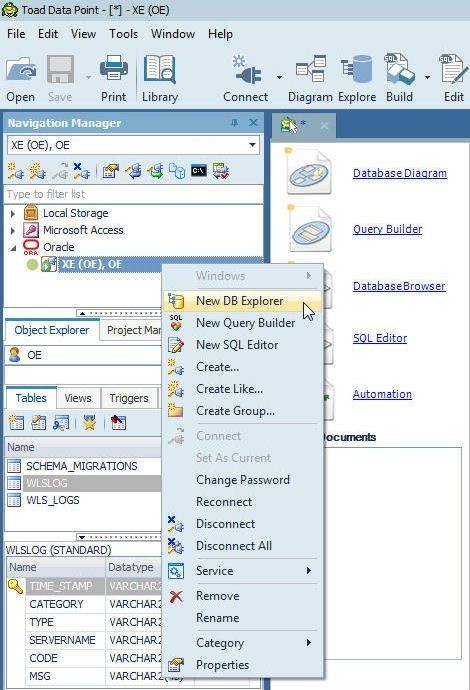The image size is (470, 690).
Task: Select the SERVERNAME column row
Action: pyautogui.click(x=84, y=640)
